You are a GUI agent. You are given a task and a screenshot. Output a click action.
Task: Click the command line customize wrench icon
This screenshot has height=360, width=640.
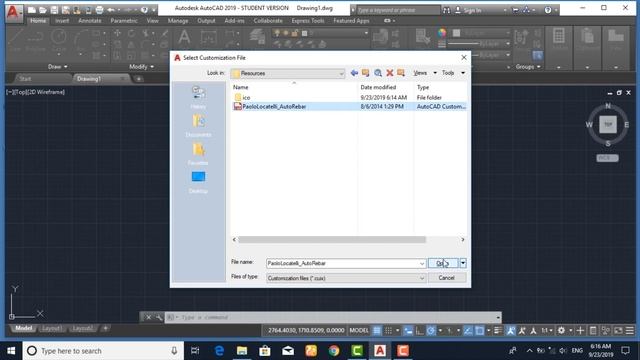coord(158,317)
